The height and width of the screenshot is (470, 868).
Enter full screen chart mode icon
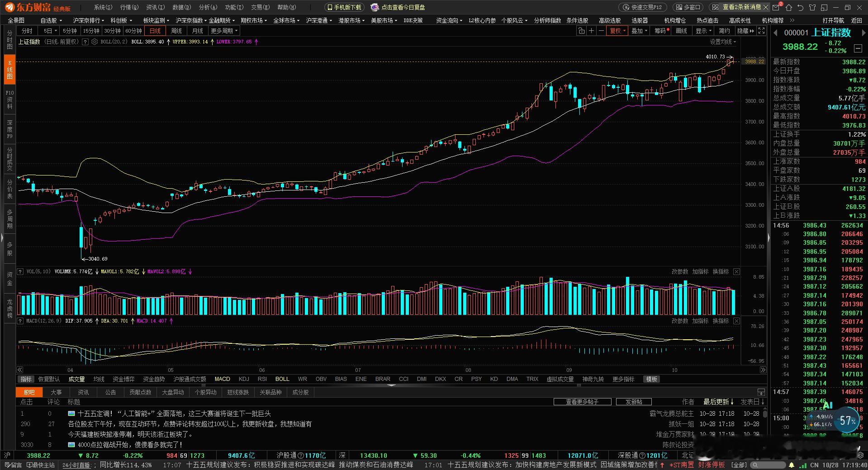click(762, 31)
